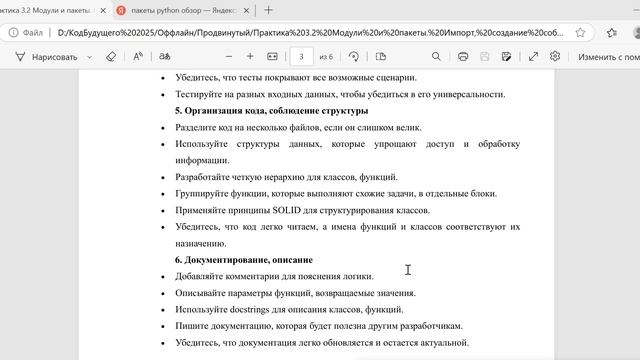The height and width of the screenshot is (360, 640).
Task: Select the Eraser tool
Action: 111,57
